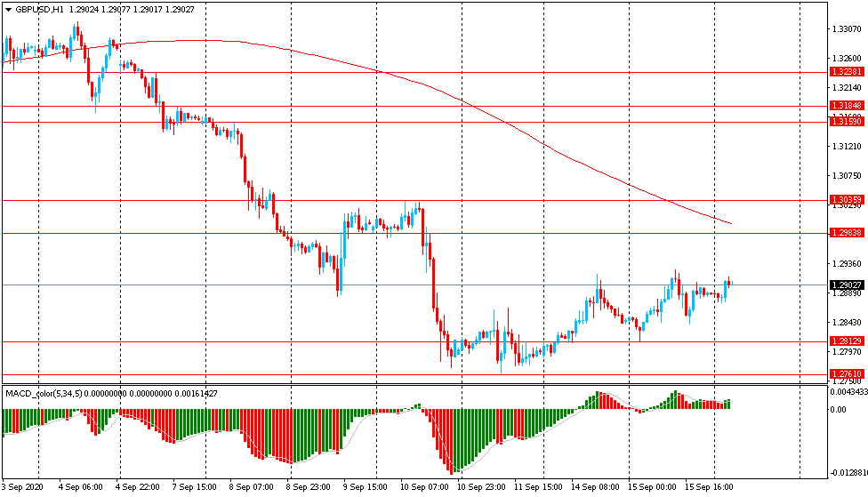Click the 9 Sep 15:00 time axis label
868x497 pixels.
[366, 487]
